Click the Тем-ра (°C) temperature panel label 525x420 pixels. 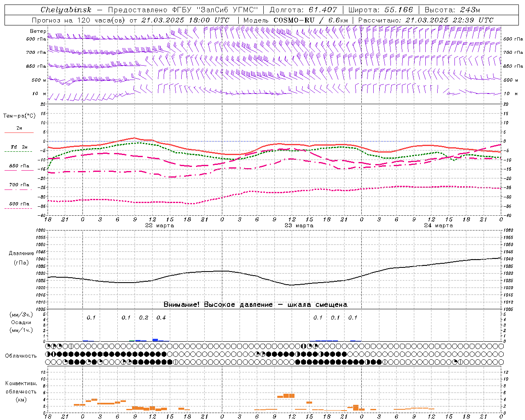(x=19, y=116)
